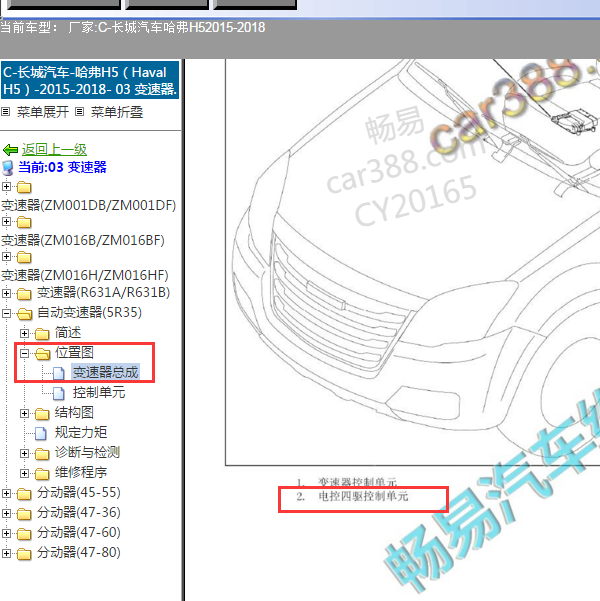Click open folder icon of 位置图
This screenshot has height=601, width=600.
(43, 354)
